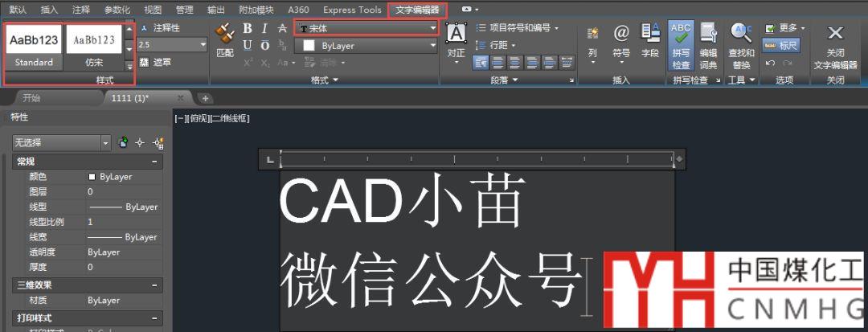
Task: Click Toggle PICKADD icon in Properties
Action: [124, 143]
